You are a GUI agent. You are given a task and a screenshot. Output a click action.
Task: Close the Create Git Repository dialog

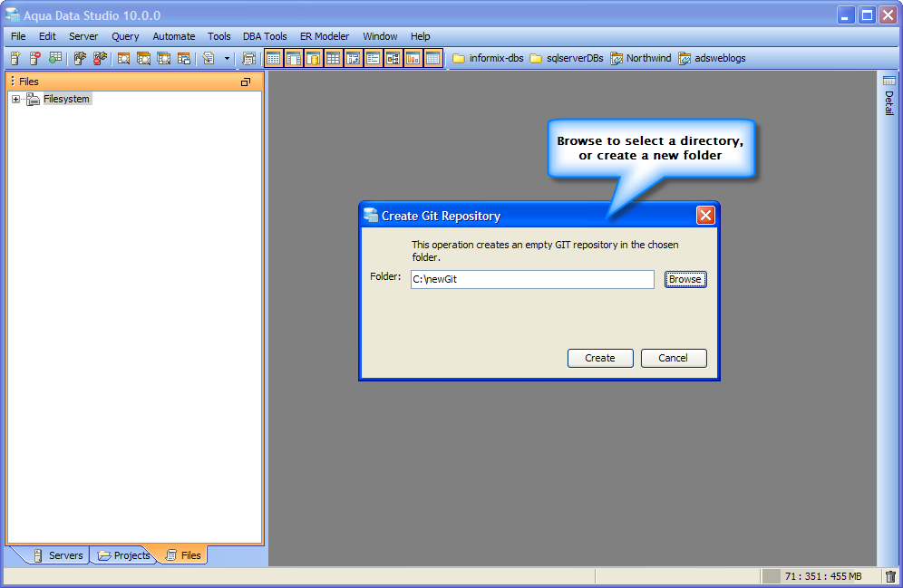pos(705,216)
